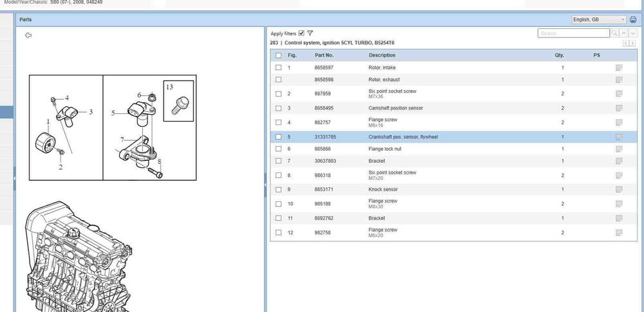The width and height of the screenshot is (644, 312).
Task: Collapse the diagram pane using splitter handle
Action: [265, 185]
